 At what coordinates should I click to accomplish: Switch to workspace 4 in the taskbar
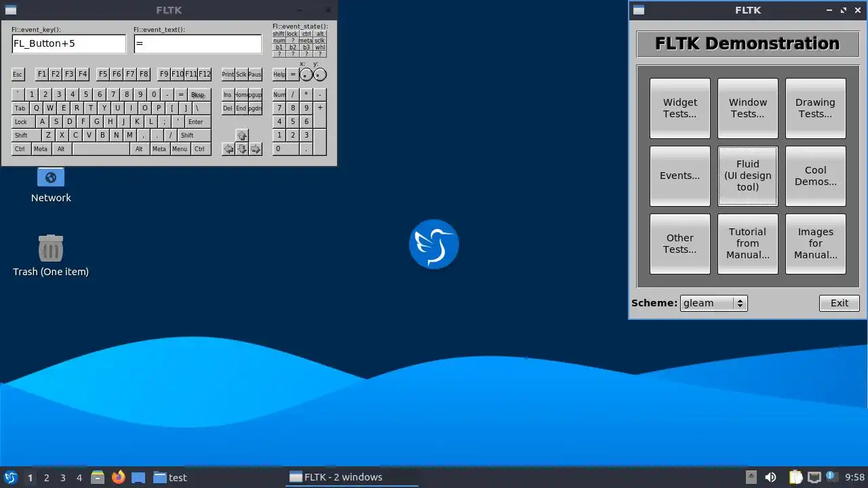(x=79, y=477)
